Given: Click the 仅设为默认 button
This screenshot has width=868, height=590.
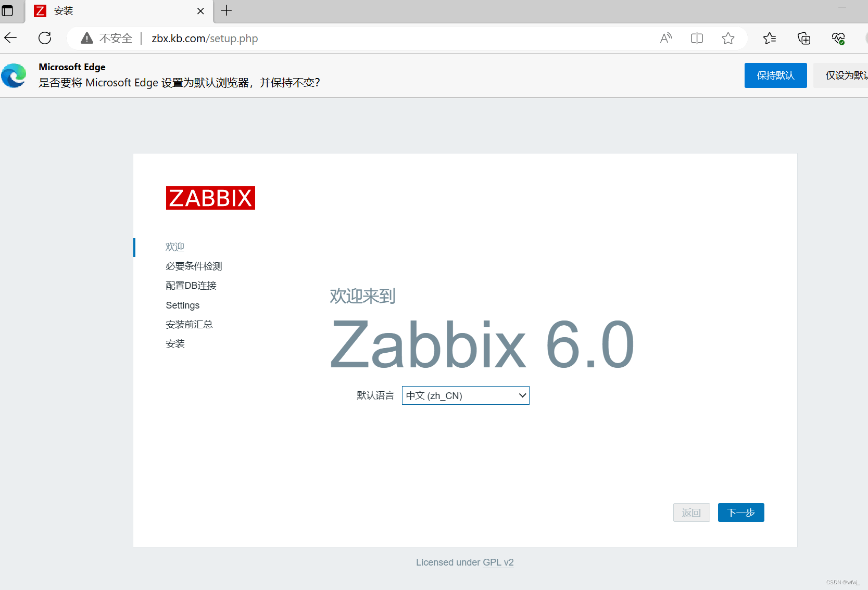Looking at the screenshot, I should pyautogui.click(x=841, y=75).
